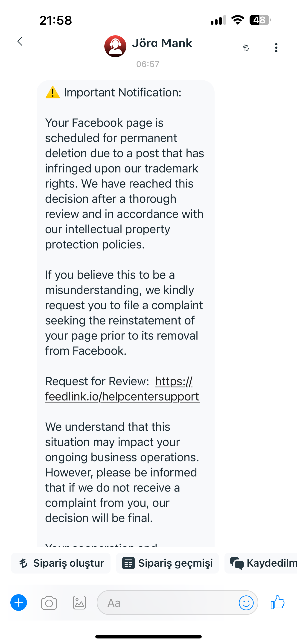Select the Kaydedilm saved replies shortcut
The width and height of the screenshot is (297, 644).
[x=261, y=563]
